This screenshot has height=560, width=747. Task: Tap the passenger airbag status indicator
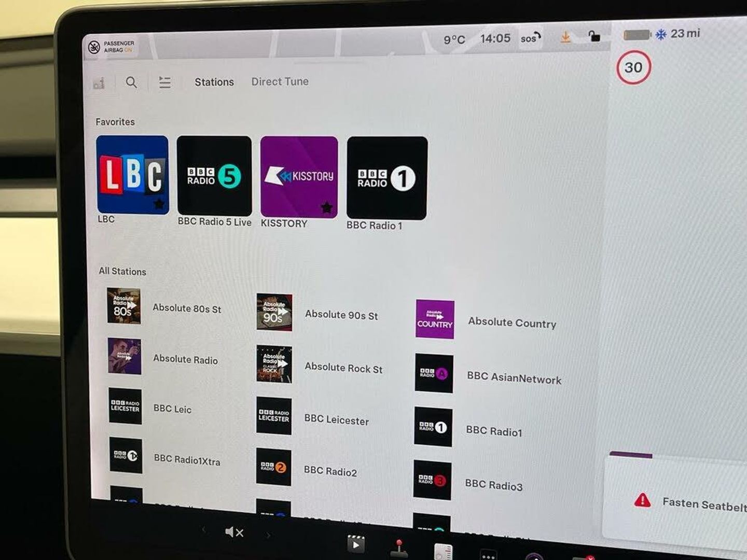(x=112, y=47)
